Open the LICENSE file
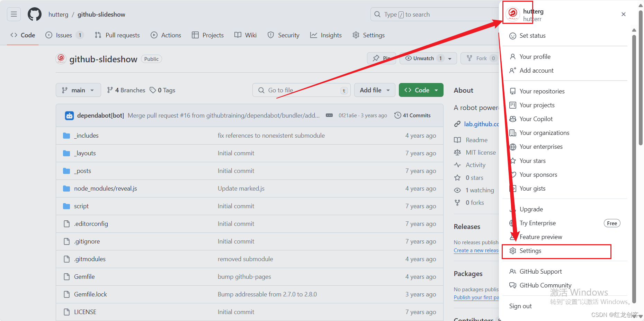 tap(85, 312)
